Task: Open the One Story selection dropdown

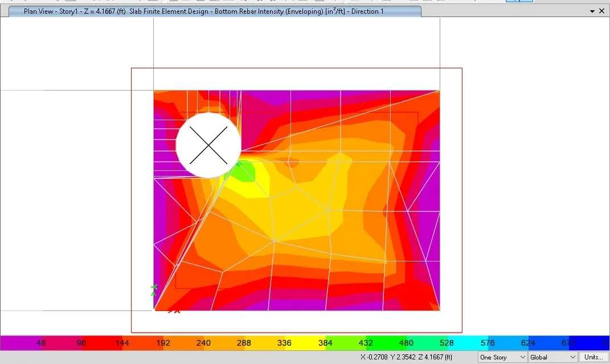Action: click(x=502, y=357)
